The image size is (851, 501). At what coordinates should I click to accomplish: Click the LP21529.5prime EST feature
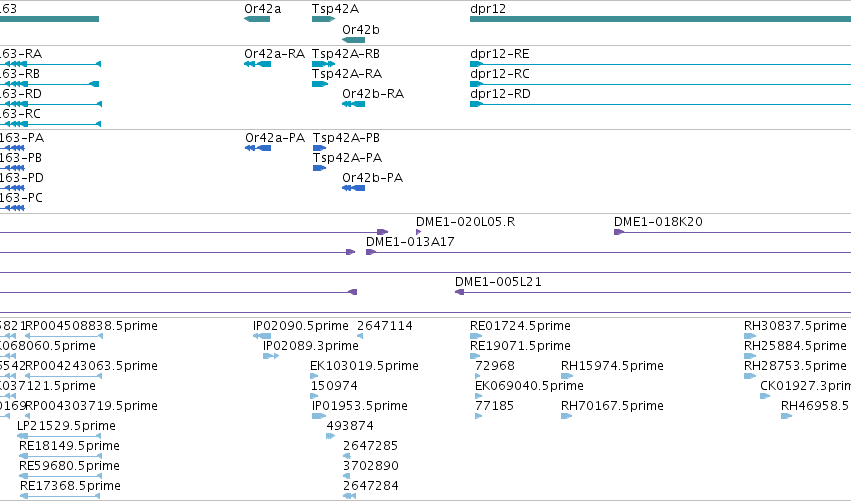click(x=59, y=436)
